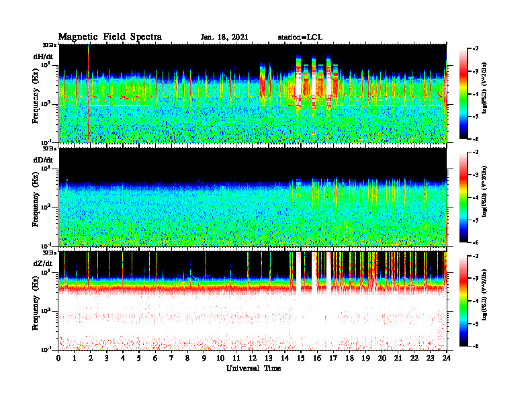
Task: Click hour 14 on the time axis
Action: (285, 358)
